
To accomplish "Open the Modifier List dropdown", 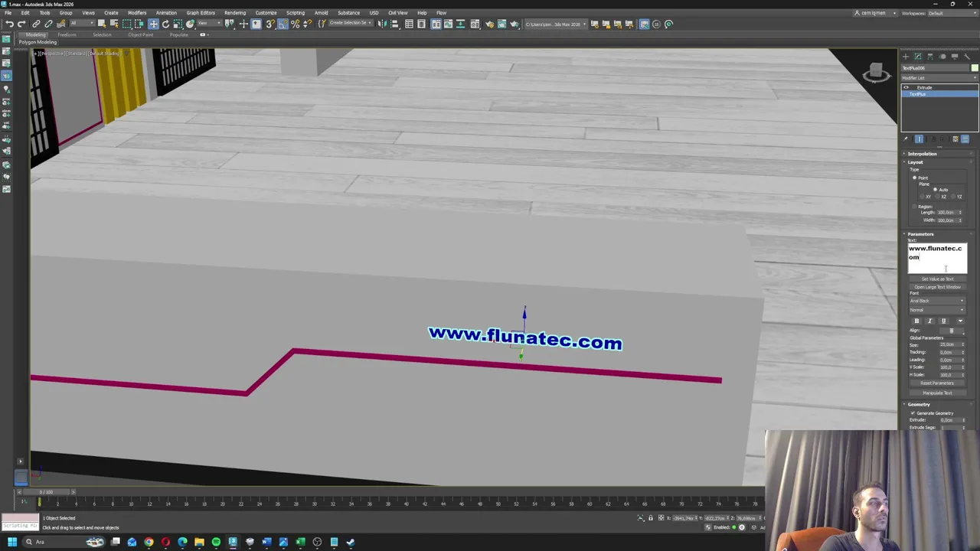I will click(x=939, y=78).
